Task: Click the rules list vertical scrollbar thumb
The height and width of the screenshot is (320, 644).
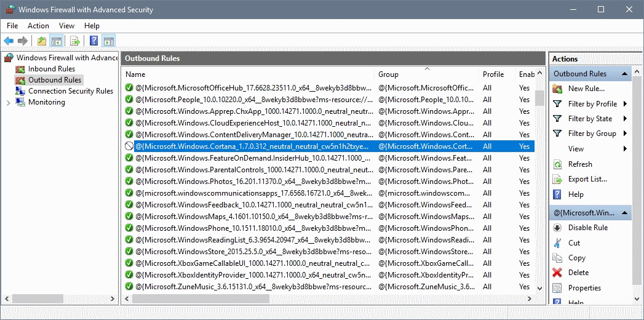Action: tap(539, 98)
